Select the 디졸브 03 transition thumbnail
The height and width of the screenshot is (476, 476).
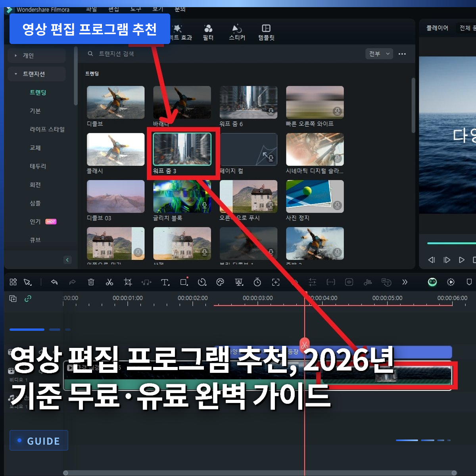115,196
